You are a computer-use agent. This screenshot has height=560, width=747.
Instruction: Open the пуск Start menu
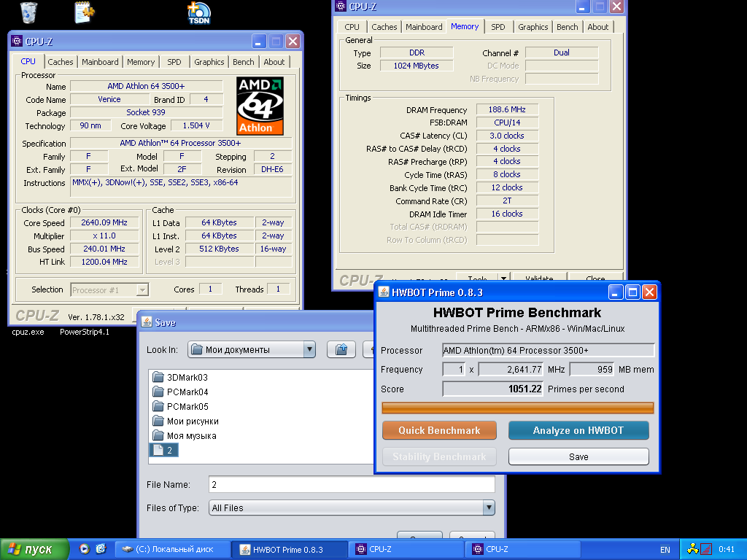[34, 549]
